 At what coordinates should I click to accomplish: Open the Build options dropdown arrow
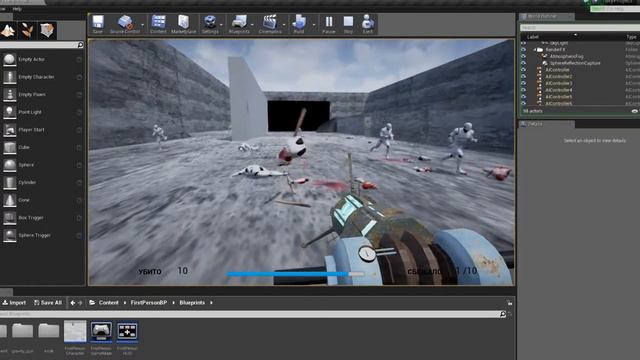(x=313, y=25)
